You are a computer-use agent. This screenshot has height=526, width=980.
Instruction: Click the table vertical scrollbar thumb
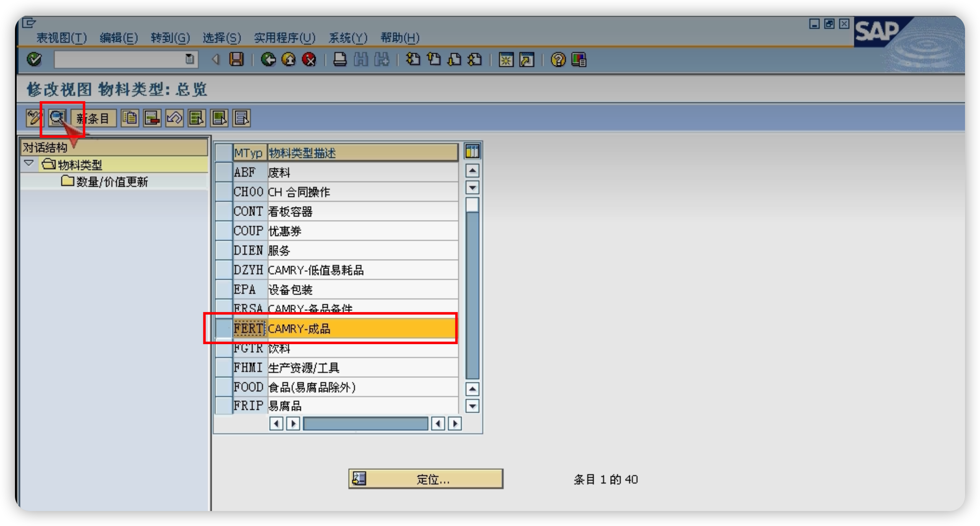(x=472, y=205)
